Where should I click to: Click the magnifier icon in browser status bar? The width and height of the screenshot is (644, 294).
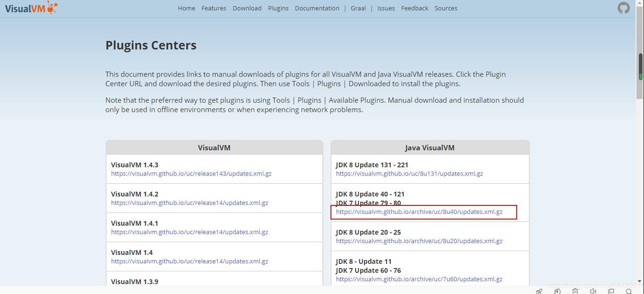point(628,291)
